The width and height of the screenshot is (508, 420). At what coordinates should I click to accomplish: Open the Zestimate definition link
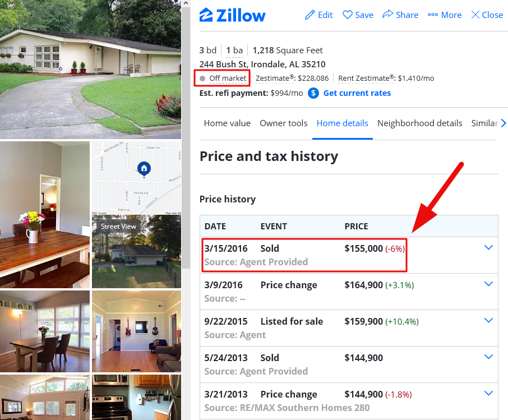(274, 78)
